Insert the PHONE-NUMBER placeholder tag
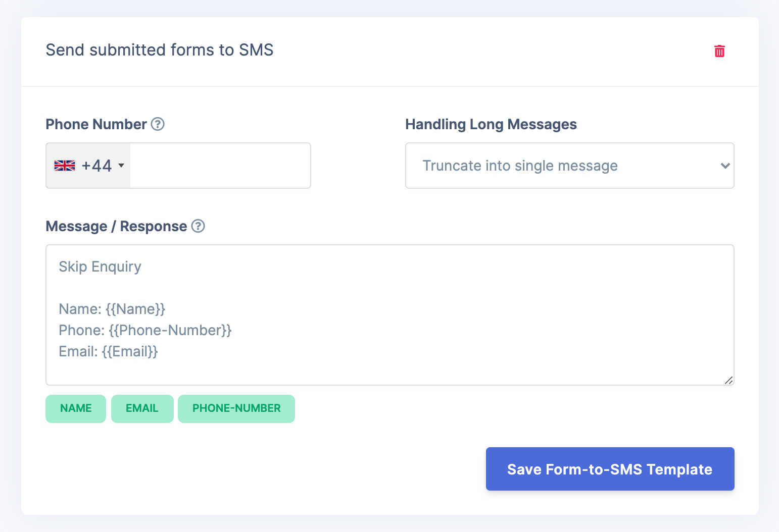The height and width of the screenshot is (532, 779). [236, 408]
